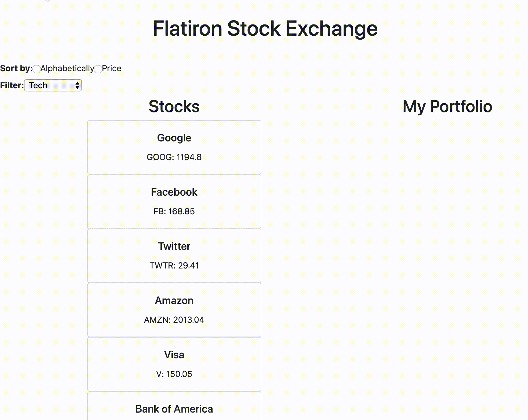Click the Stocks column heading
528x420 pixels.
[x=174, y=106]
